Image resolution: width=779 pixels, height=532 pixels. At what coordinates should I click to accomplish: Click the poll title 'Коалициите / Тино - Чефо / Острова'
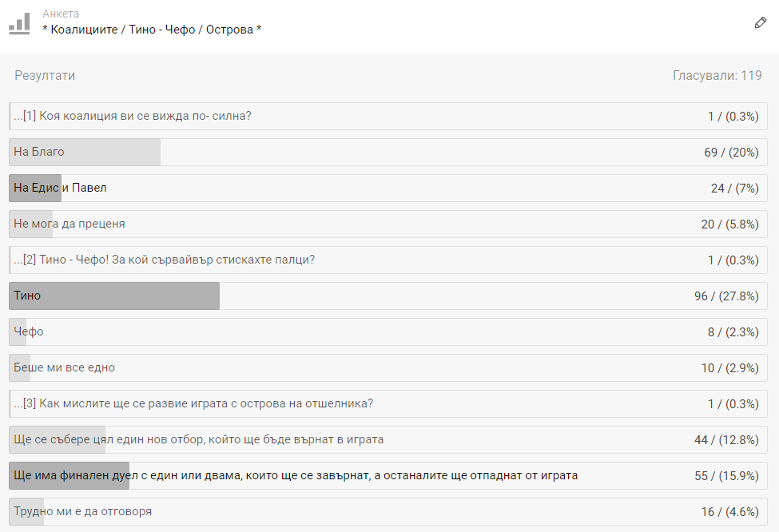coord(152,30)
